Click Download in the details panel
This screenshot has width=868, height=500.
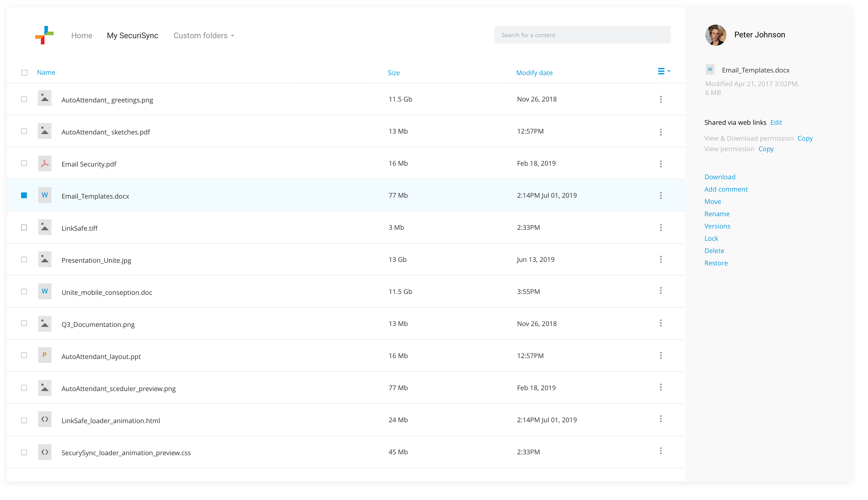pos(720,177)
